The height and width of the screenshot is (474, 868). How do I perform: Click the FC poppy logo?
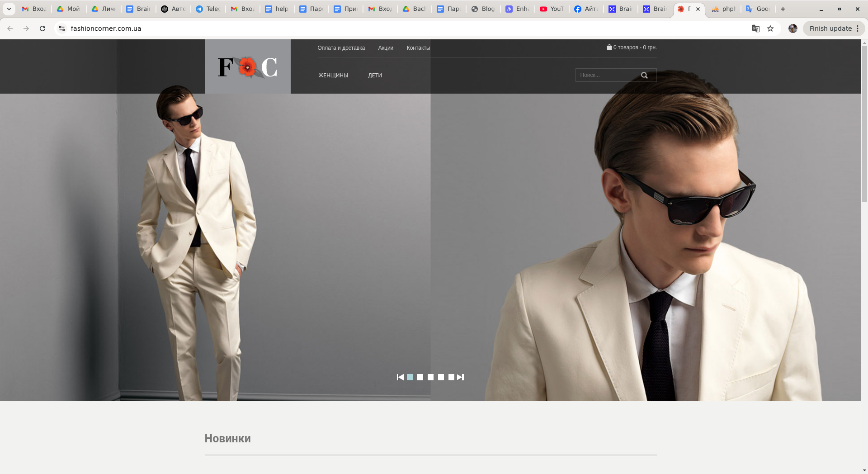(x=247, y=67)
